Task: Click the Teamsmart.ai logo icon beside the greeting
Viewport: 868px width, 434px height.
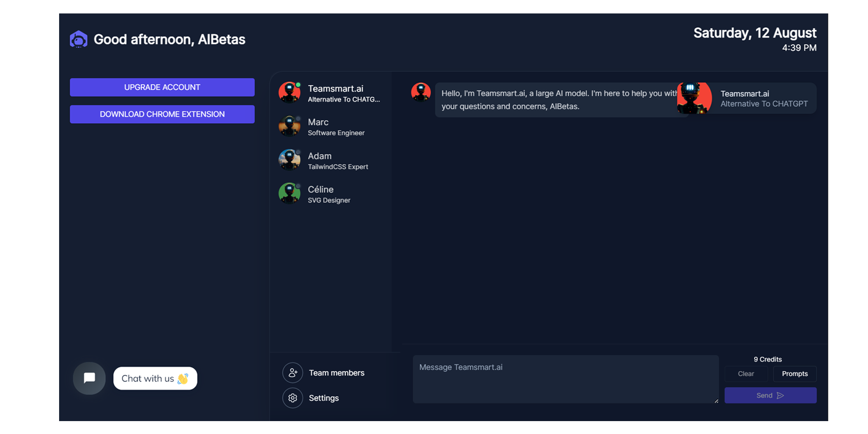Action: tap(78, 39)
